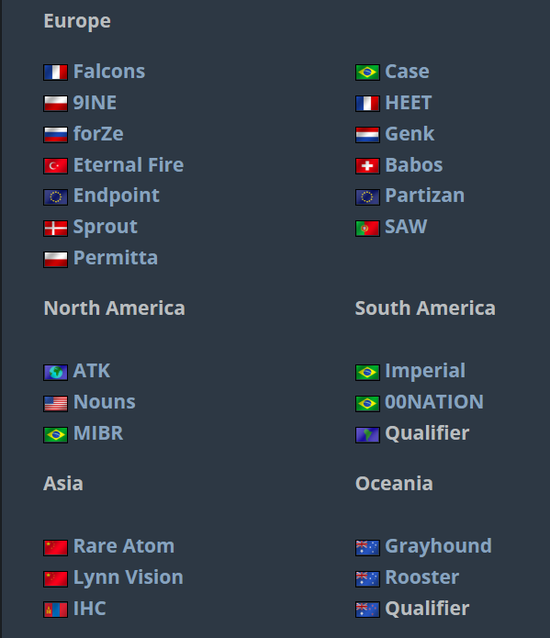Select the Lynn Vision team link
The height and width of the screenshot is (638, 550).
[x=128, y=578]
